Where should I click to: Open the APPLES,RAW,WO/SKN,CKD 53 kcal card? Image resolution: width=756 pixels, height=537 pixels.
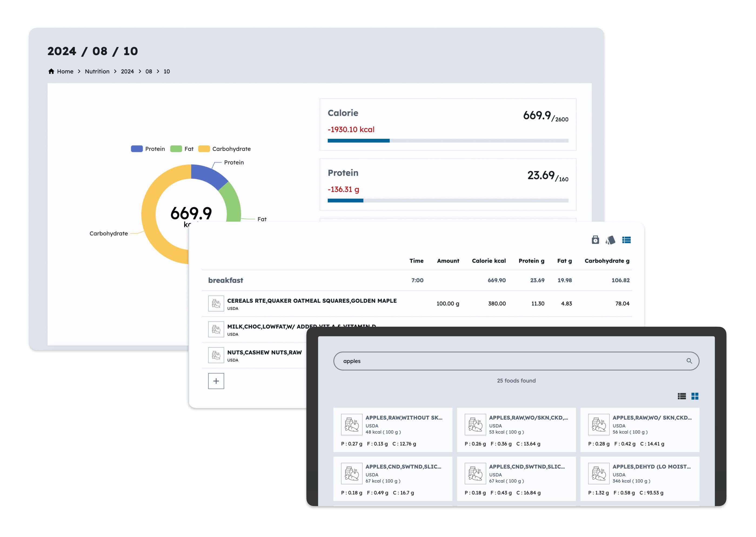click(516, 429)
